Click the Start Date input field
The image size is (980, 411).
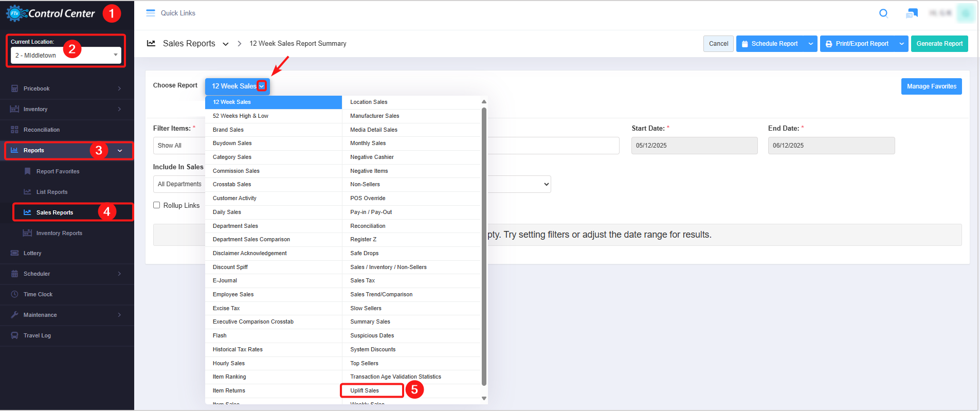[x=694, y=146]
